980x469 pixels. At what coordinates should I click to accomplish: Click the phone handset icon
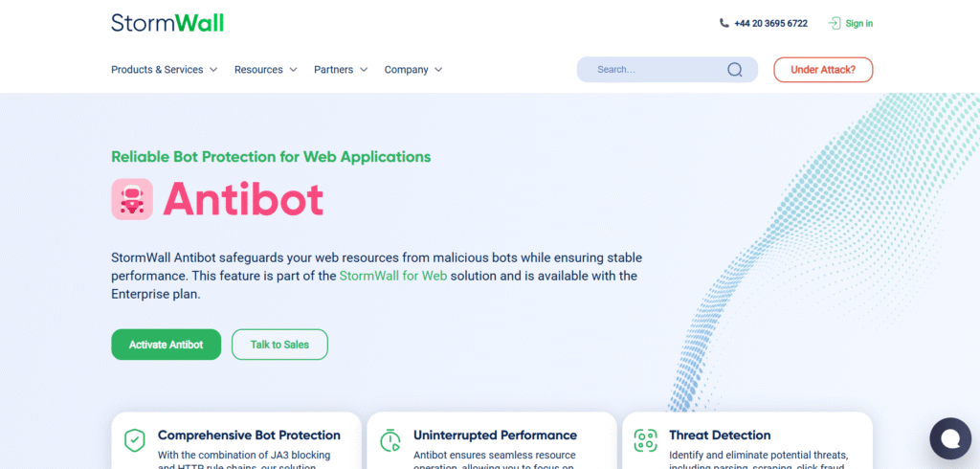(724, 23)
